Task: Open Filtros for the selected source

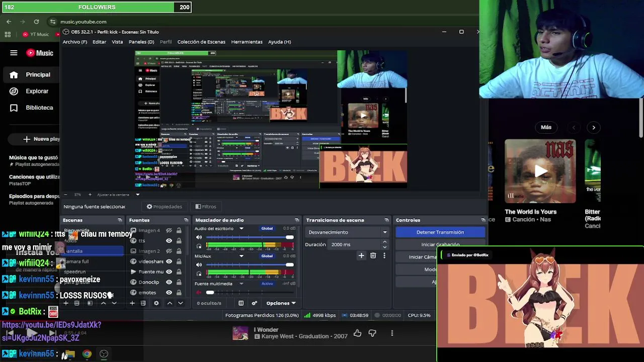Action: [x=205, y=207]
